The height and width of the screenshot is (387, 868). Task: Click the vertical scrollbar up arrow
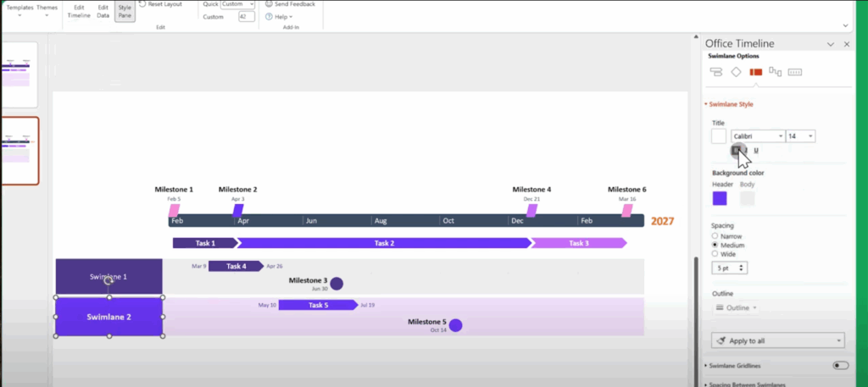[x=697, y=37]
